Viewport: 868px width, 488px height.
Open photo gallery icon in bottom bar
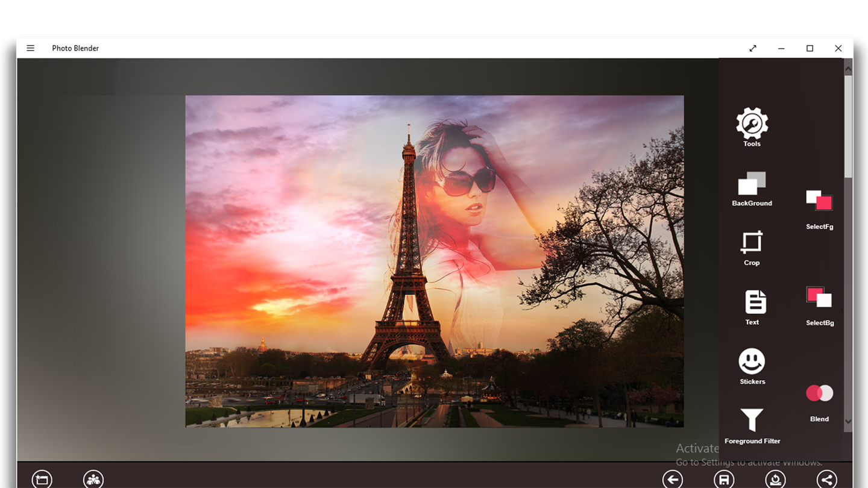42,480
